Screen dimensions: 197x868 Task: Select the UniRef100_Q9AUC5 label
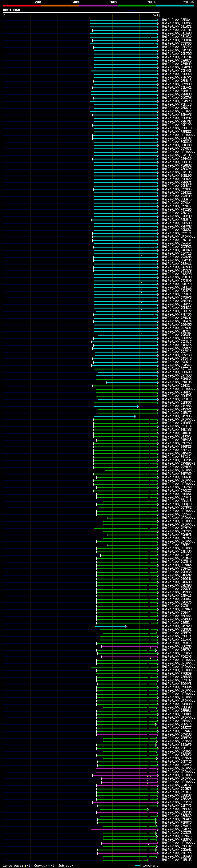177,61
